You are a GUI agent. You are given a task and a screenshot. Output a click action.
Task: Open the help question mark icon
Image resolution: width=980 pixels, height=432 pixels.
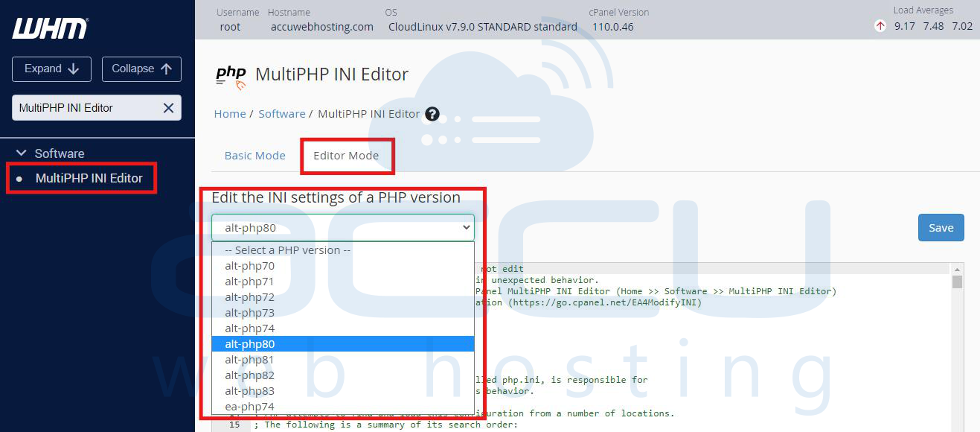click(x=432, y=114)
